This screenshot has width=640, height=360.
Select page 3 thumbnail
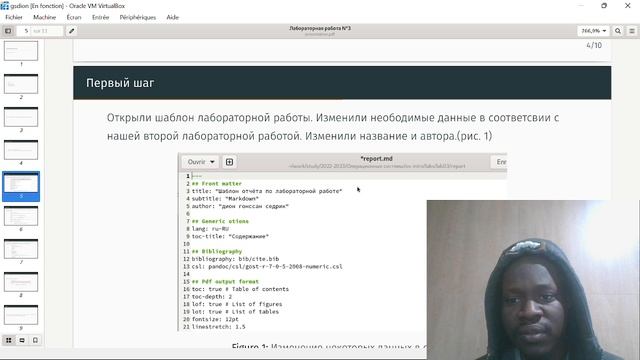(x=21, y=117)
